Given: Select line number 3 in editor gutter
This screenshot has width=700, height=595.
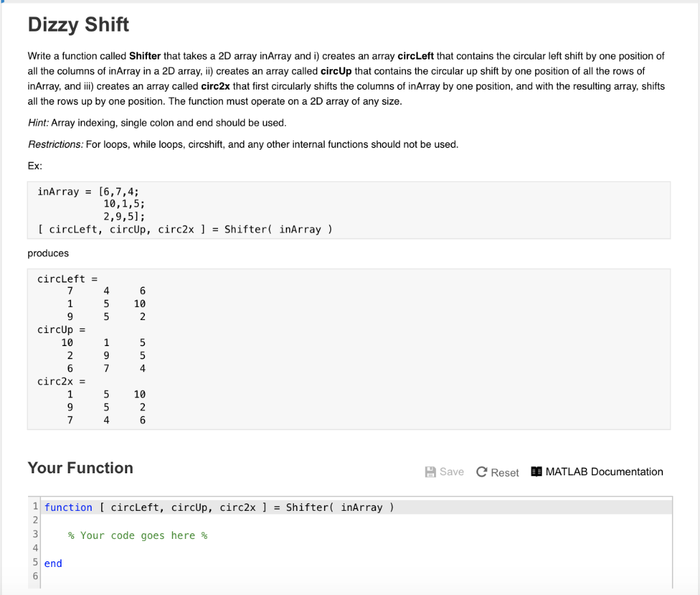Looking at the screenshot, I should click(x=34, y=535).
